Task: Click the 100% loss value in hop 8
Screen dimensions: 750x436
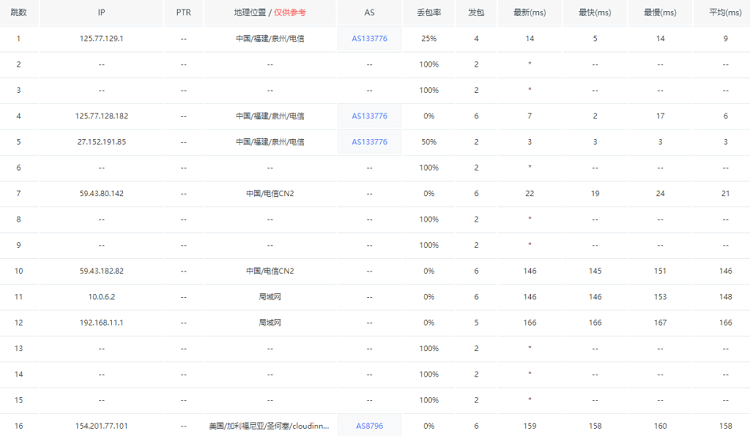Action: (429, 219)
